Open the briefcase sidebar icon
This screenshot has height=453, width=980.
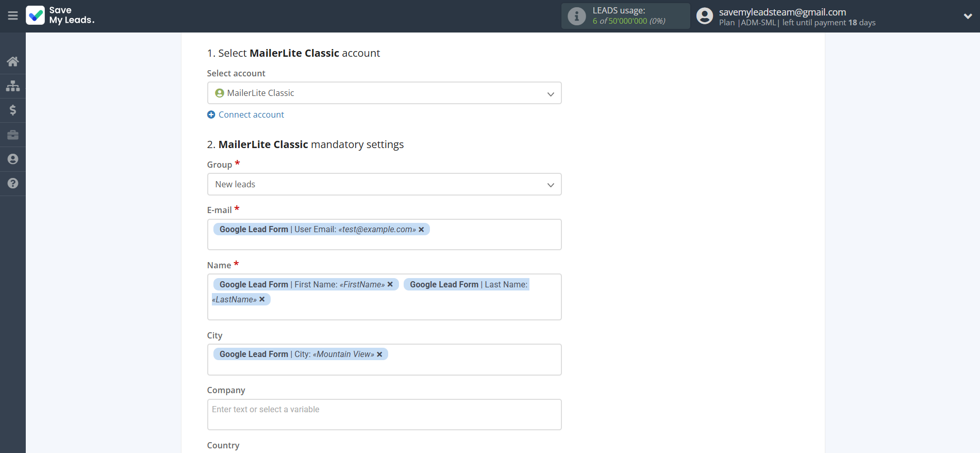click(13, 135)
